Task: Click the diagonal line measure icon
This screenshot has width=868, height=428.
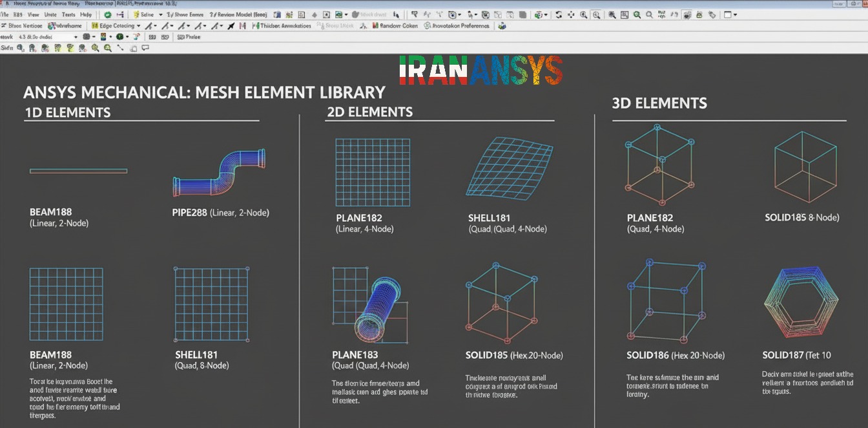Action: (120, 48)
